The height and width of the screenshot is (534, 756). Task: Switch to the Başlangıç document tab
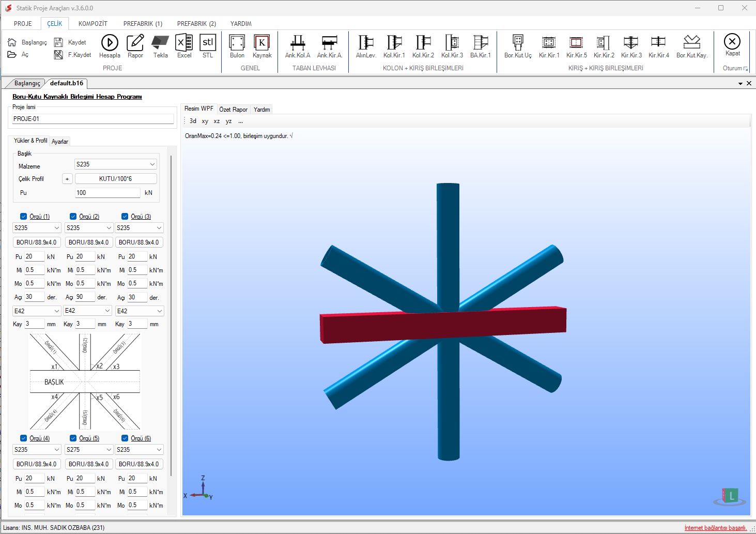coord(27,83)
